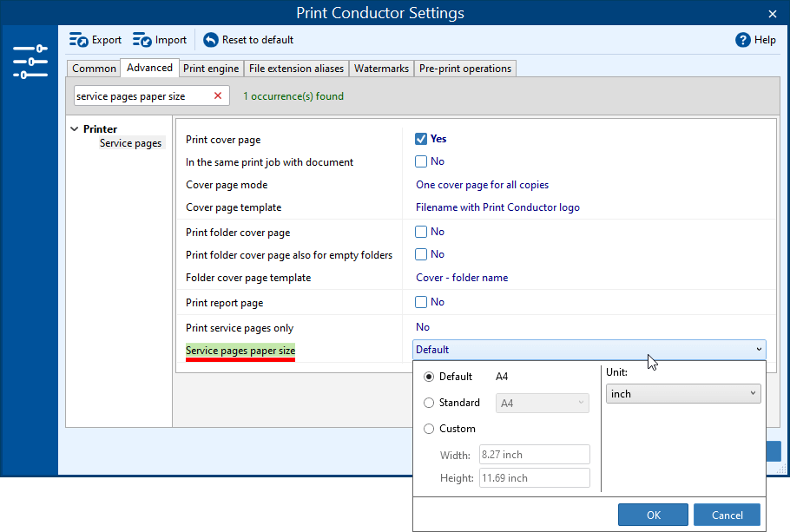The height and width of the screenshot is (532, 790).
Task: Click the Export settings icon
Action: pos(79,40)
